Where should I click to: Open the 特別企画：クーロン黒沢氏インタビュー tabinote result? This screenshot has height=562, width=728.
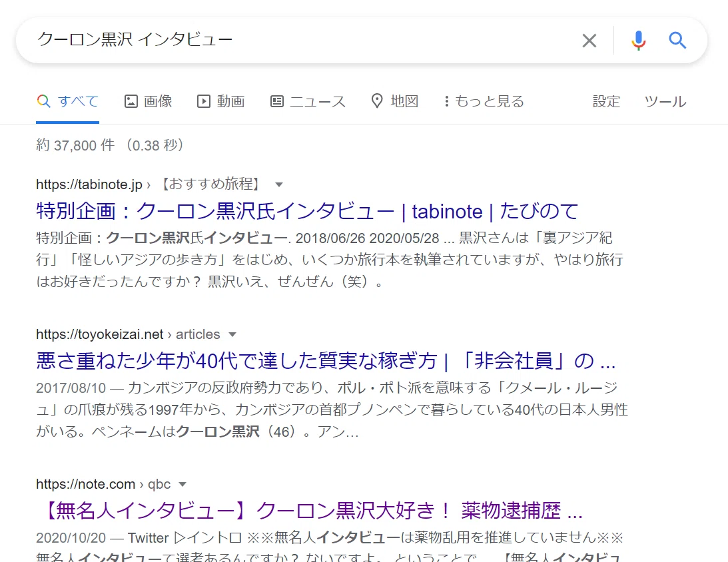pos(307,211)
